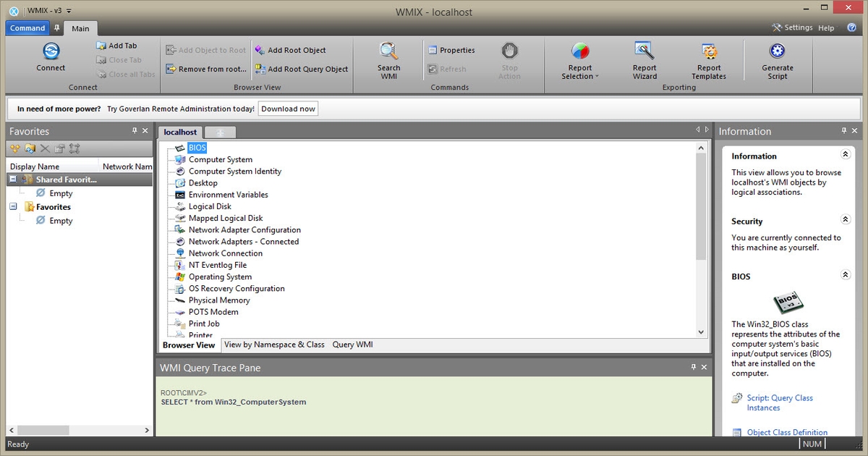Click the Connect icon in the ribbon

click(x=51, y=51)
